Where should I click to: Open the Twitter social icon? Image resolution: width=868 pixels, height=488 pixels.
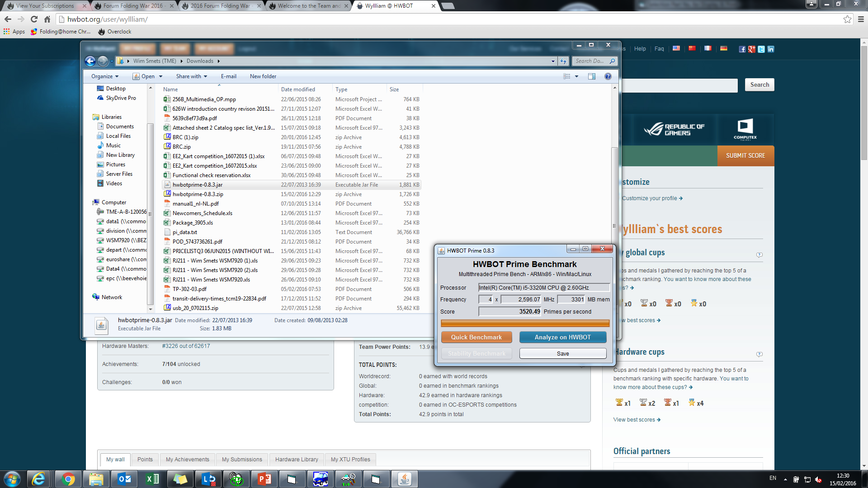(x=761, y=49)
